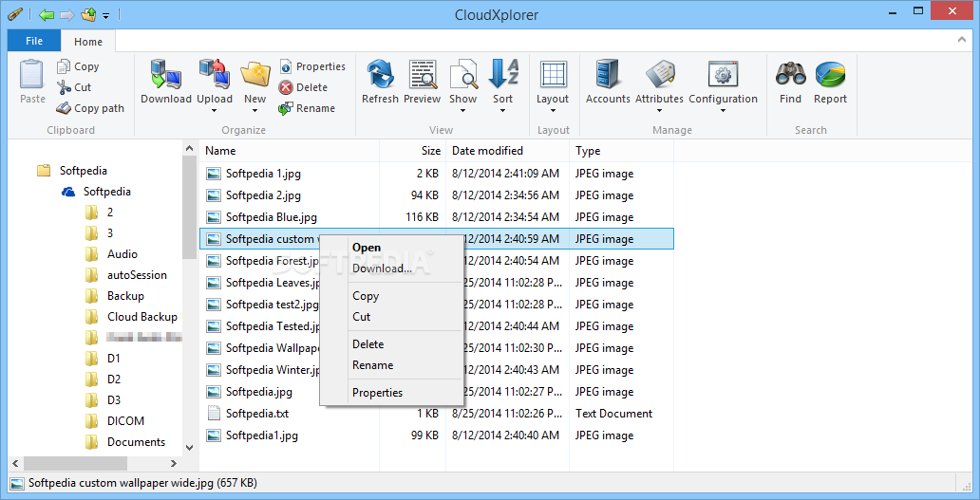Click the Forward arrow in title bar
The image size is (980, 500).
[x=66, y=14]
